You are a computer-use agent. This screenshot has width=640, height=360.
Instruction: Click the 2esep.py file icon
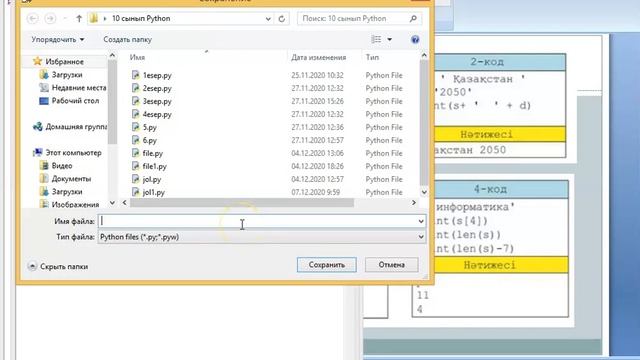click(x=136, y=88)
